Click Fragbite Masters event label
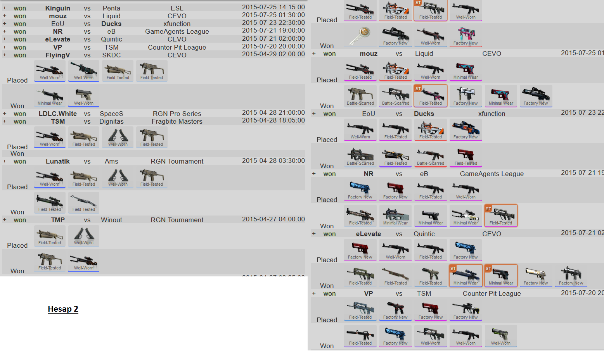Screen dimensions: 604x364 [177, 121]
